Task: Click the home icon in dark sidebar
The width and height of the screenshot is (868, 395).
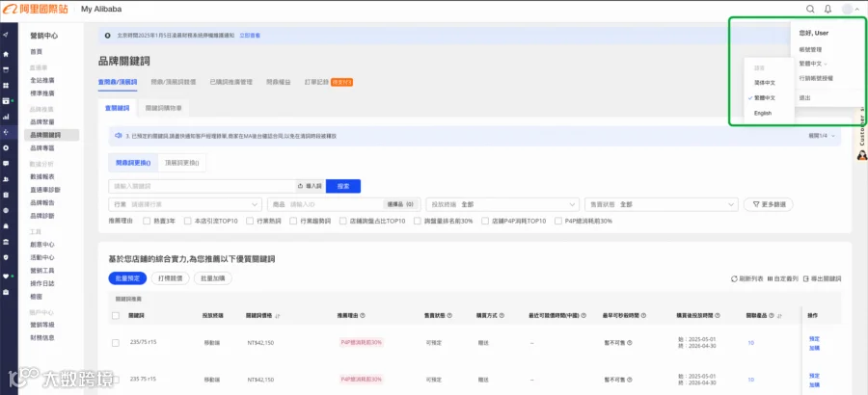Action: (x=6, y=54)
